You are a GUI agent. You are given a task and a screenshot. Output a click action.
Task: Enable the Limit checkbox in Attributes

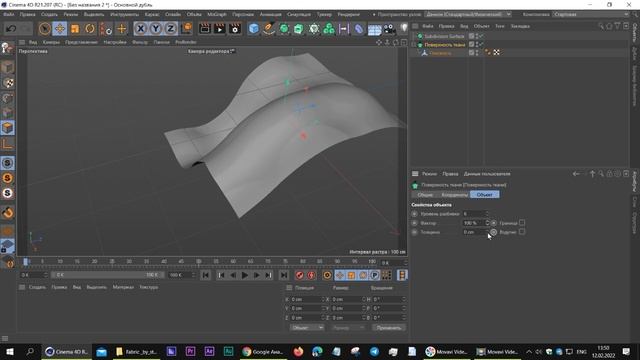pyautogui.click(x=522, y=223)
